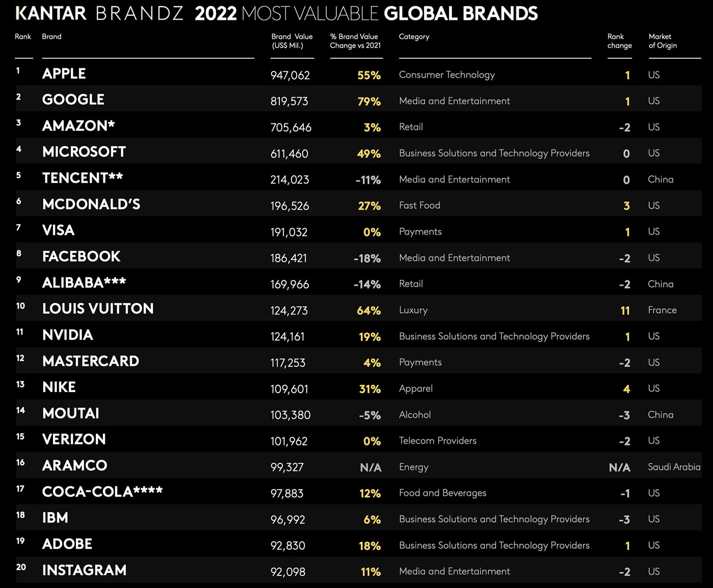The height and width of the screenshot is (588, 713).
Task: Select the Saudi Arabia origin cell
Action: tap(674, 467)
